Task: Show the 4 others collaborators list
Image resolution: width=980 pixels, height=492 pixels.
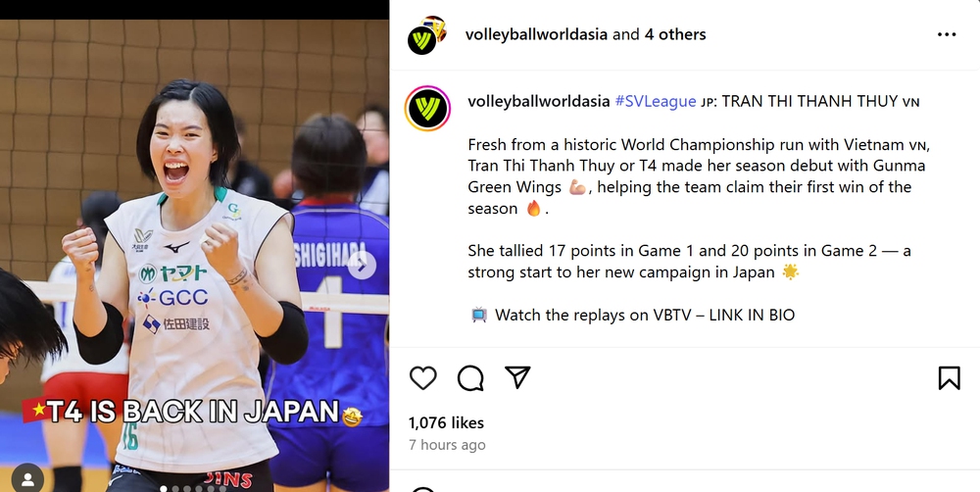Action: (675, 34)
